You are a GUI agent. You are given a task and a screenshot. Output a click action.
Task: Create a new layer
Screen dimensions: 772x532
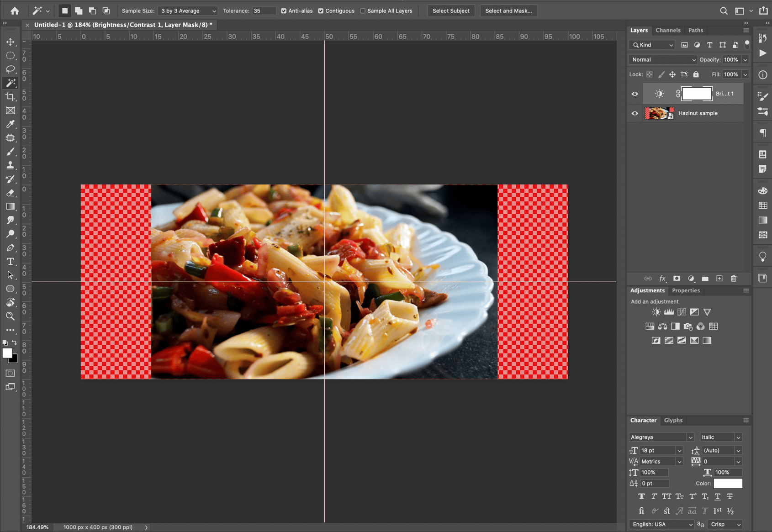[719, 279]
